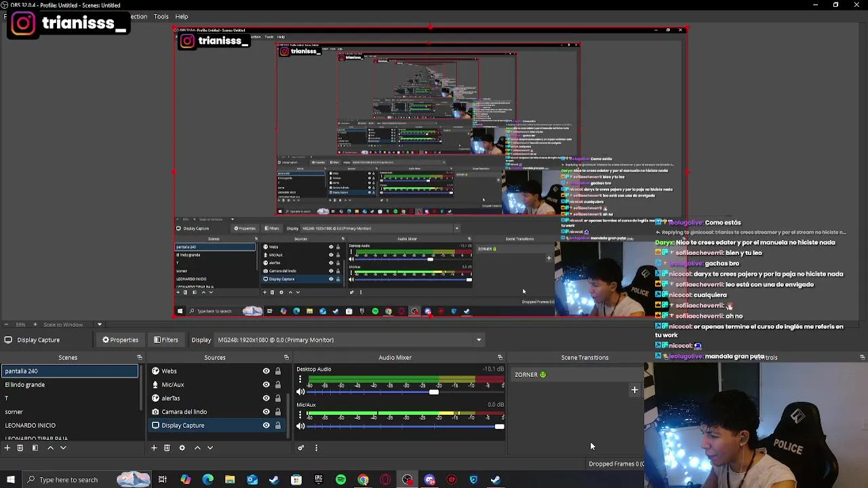Select the LEONARDO INICIO scene
This screenshot has height=488, width=868.
pos(70,425)
